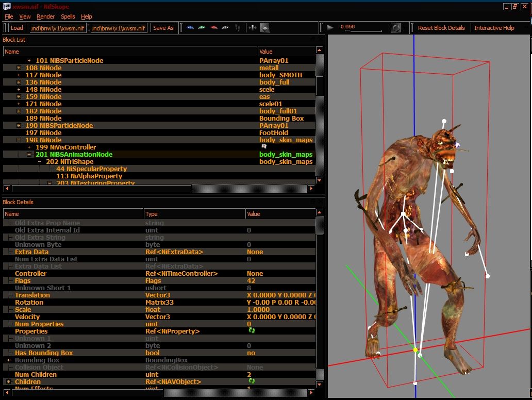Viewport: 532px width, 400px height.
Task: Click the Block Details Type column header
Action: pos(194,214)
